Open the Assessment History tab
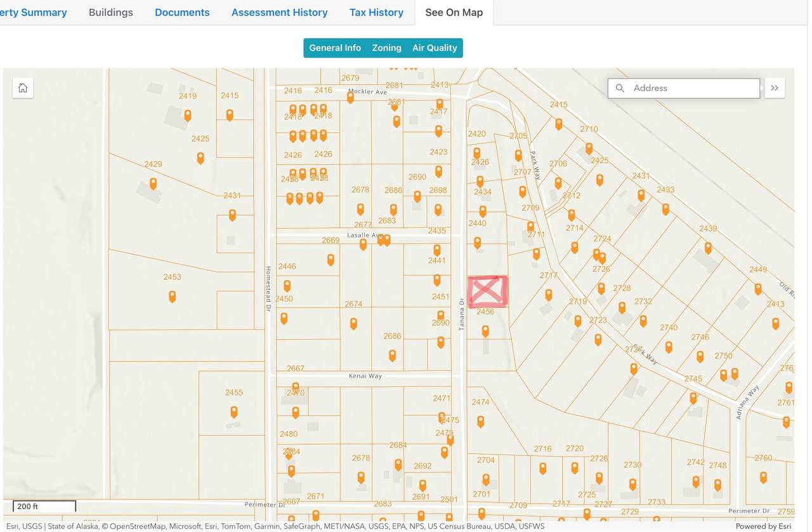Screen dimensions: 812x532 pyautogui.click(x=280, y=13)
